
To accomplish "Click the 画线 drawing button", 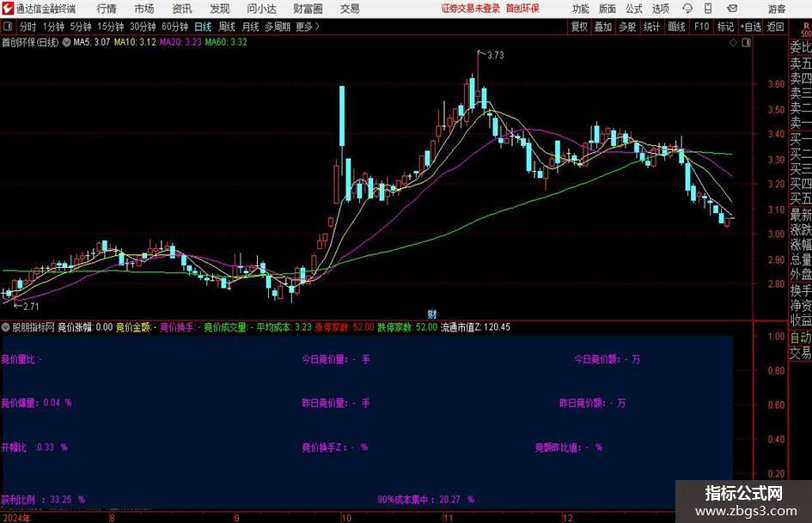I will pos(676,27).
